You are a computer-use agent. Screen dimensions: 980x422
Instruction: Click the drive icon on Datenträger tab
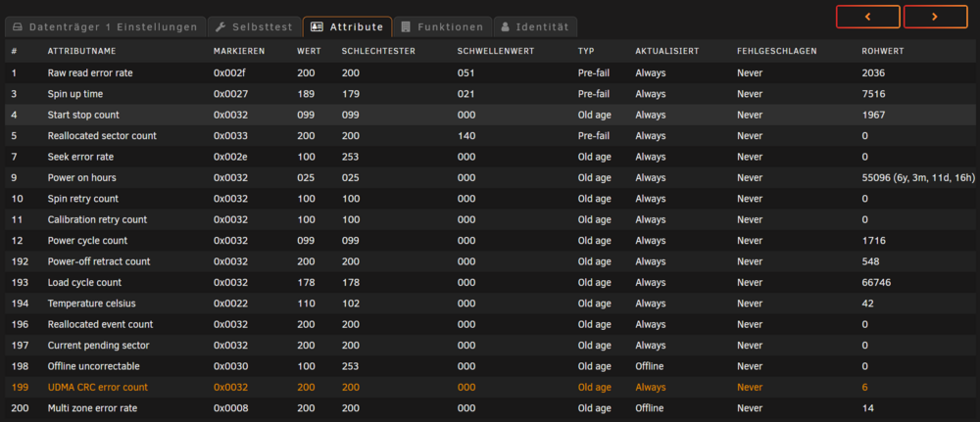[x=18, y=26]
